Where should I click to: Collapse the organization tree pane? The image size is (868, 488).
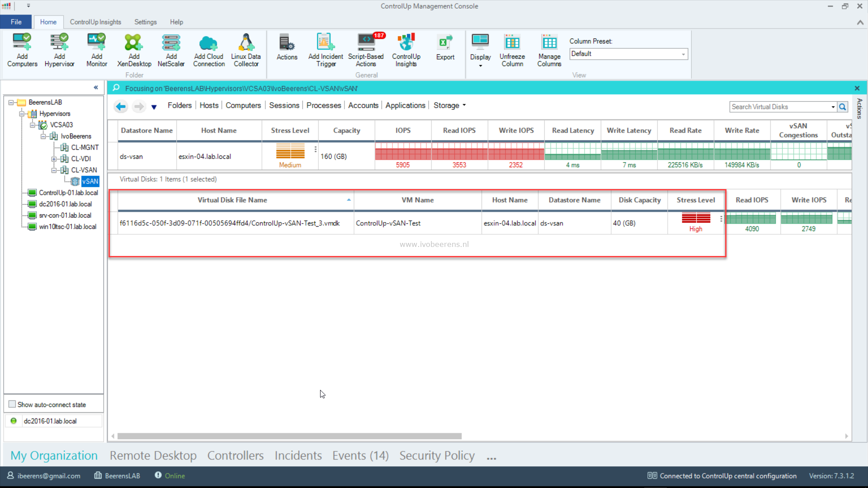[96, 87]
